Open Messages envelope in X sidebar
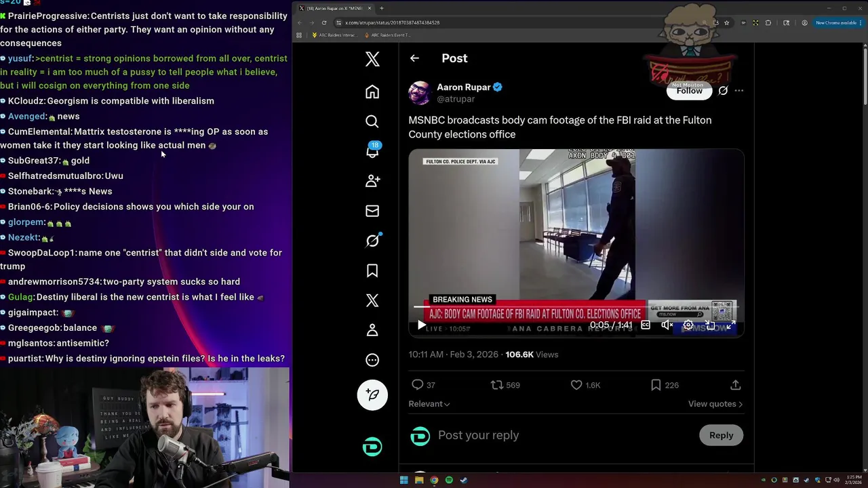 [372, 211]
